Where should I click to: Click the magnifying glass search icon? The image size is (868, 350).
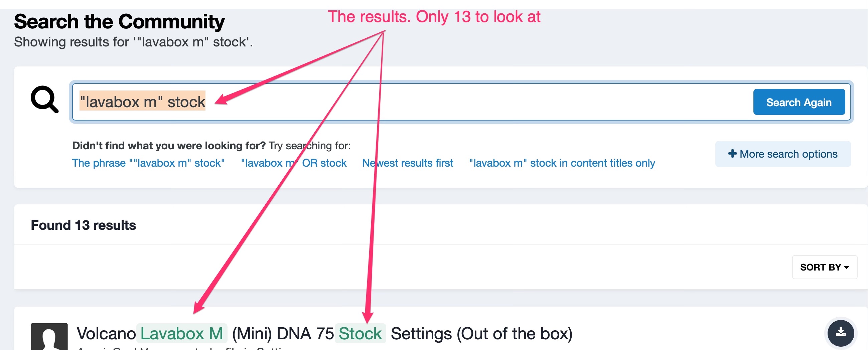click(x=44, y=100)
